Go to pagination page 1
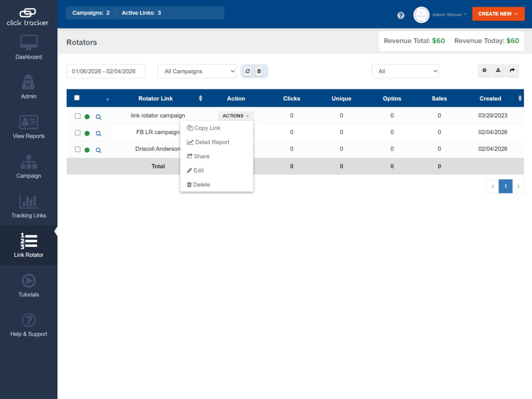532x399 pixels. click(505, 186)
